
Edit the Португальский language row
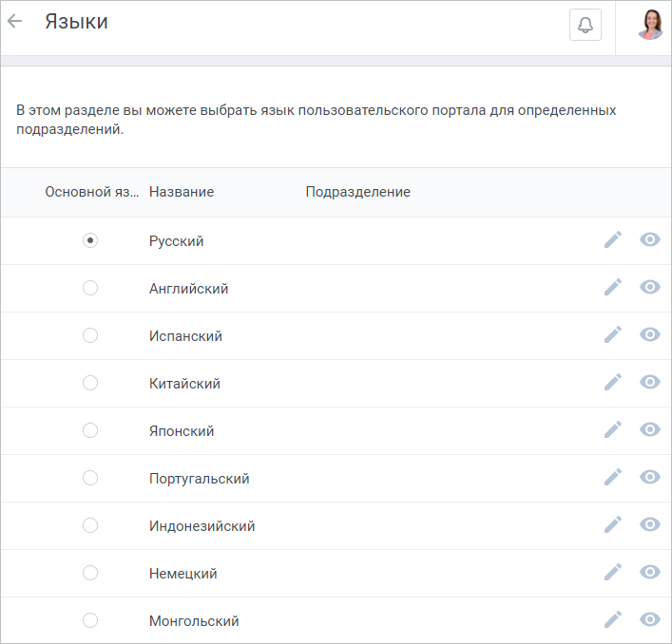[613, 477]
